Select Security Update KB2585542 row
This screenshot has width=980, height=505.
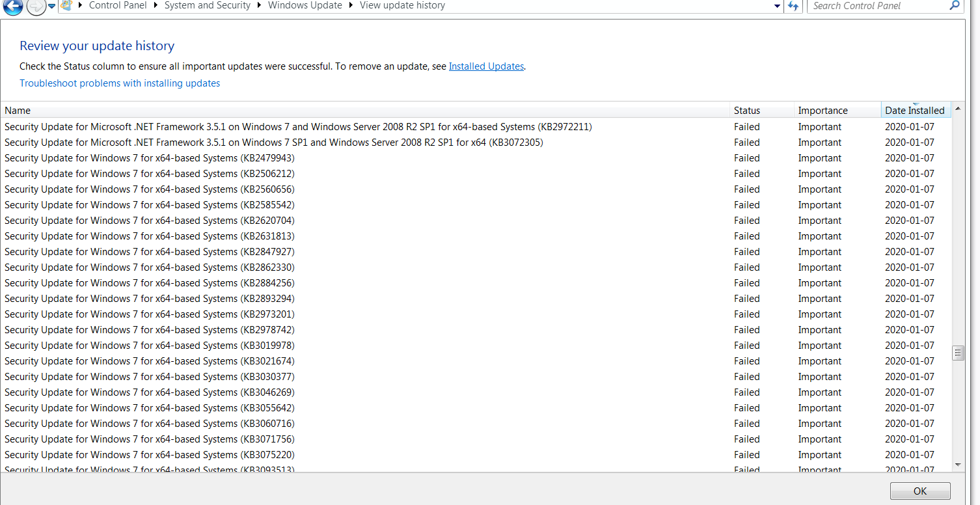click(476, 205)
